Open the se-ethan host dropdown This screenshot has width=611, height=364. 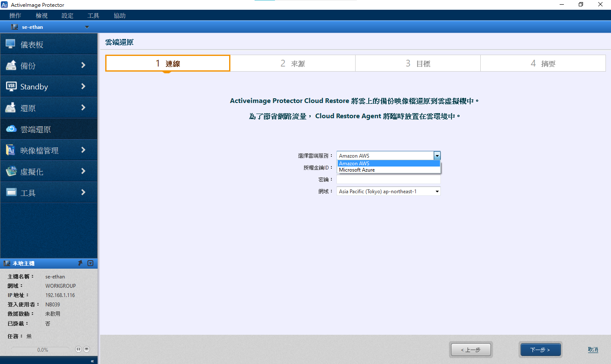(87, 27)
